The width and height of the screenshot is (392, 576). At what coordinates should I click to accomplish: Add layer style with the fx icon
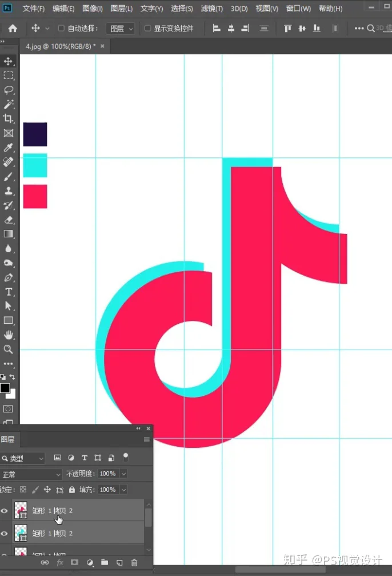click(x=60, y=562)
